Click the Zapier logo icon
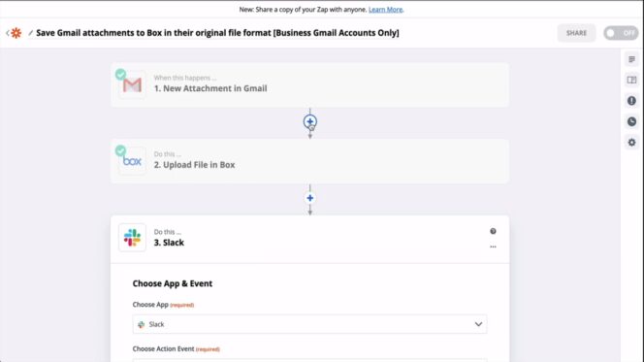The height and width of the screenshot is (362, 644). tap(16, 33)
